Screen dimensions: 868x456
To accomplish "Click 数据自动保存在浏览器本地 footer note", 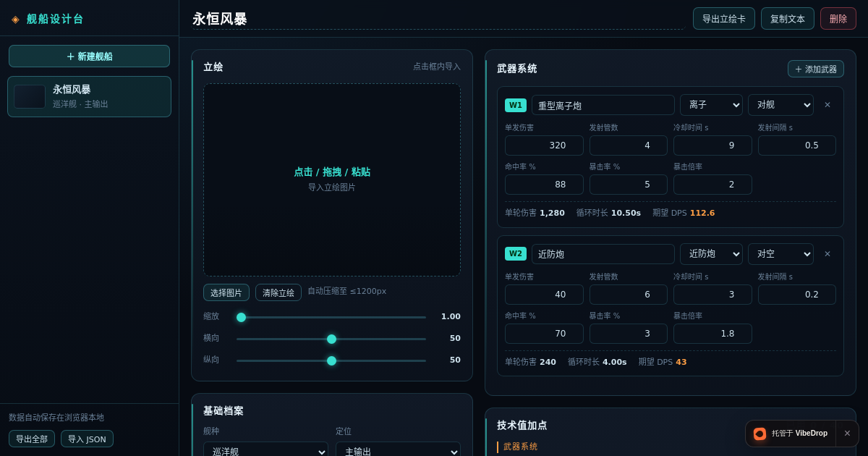I will coord(56,418).
